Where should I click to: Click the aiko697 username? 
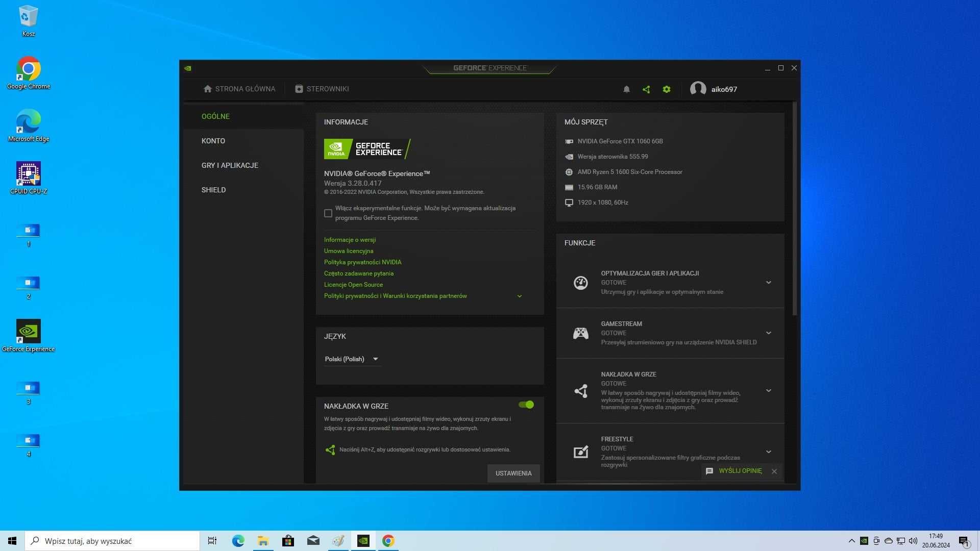pos(724,89)
